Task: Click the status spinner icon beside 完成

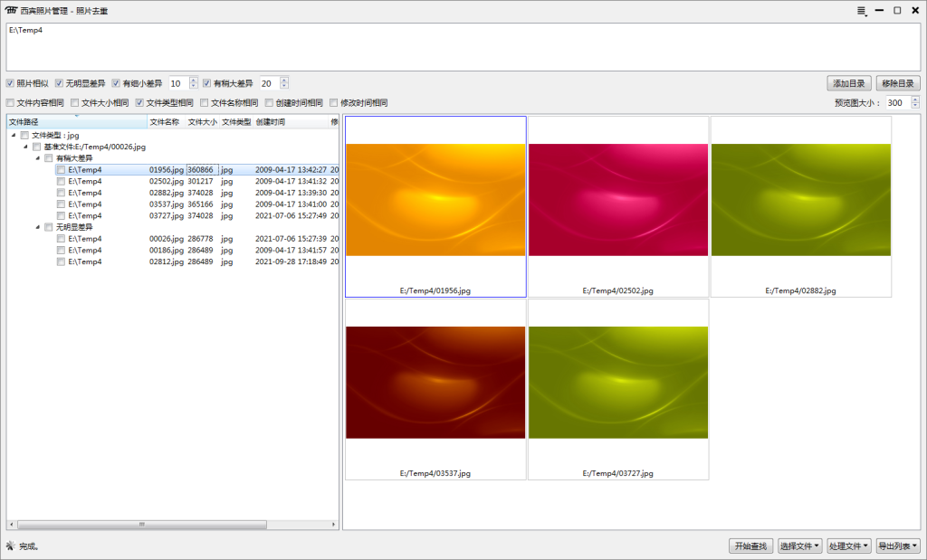Action: 10,546
